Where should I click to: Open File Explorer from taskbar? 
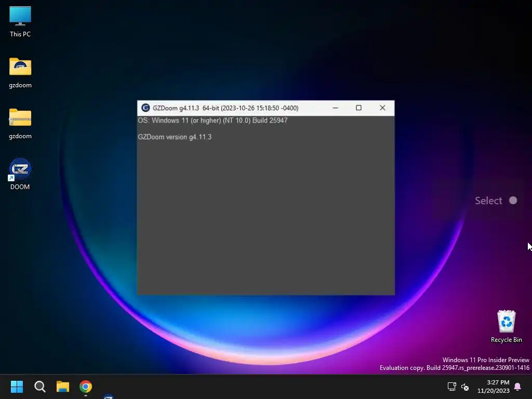point(63,387)
